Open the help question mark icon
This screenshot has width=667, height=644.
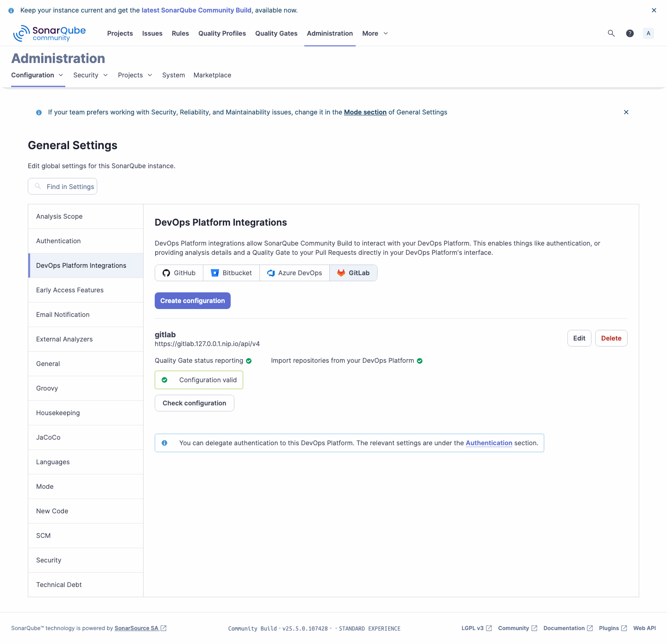click(x=630, y=33)
